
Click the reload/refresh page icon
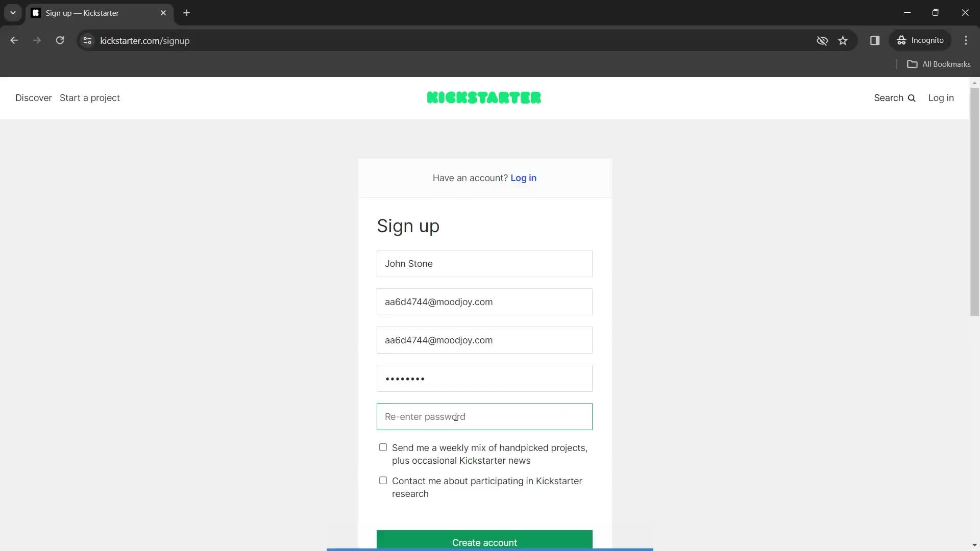tap(61, 40)
